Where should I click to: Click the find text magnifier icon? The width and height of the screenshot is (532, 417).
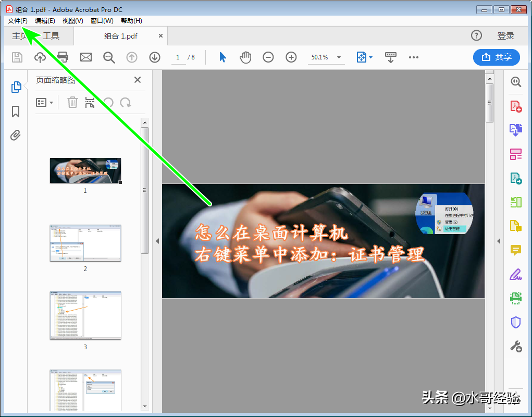pyautogui.click(x=109, y=57)
